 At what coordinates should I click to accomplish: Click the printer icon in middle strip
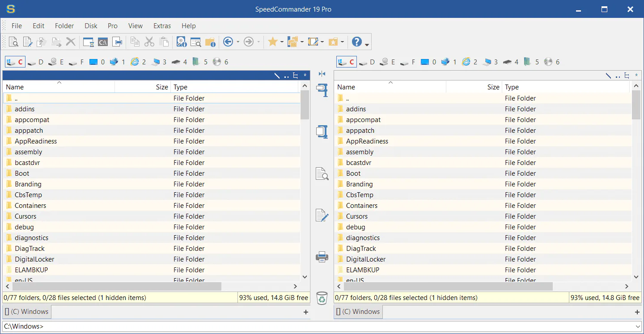tap(322, 257)
